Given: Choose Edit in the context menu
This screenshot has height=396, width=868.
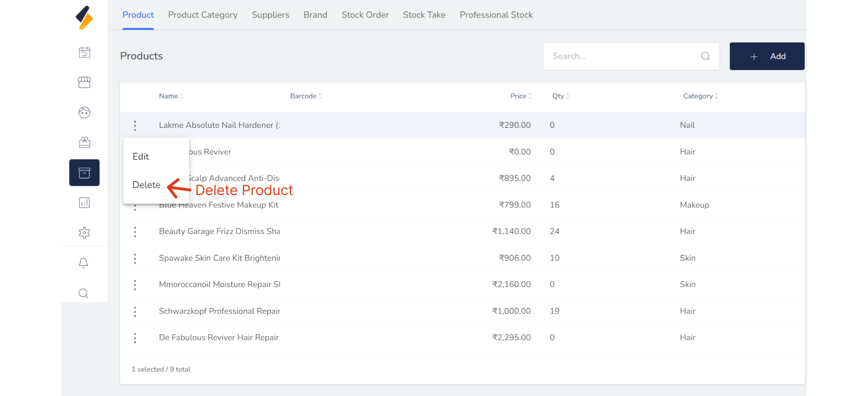Looking at the screenshot, I should coord(141,157).
